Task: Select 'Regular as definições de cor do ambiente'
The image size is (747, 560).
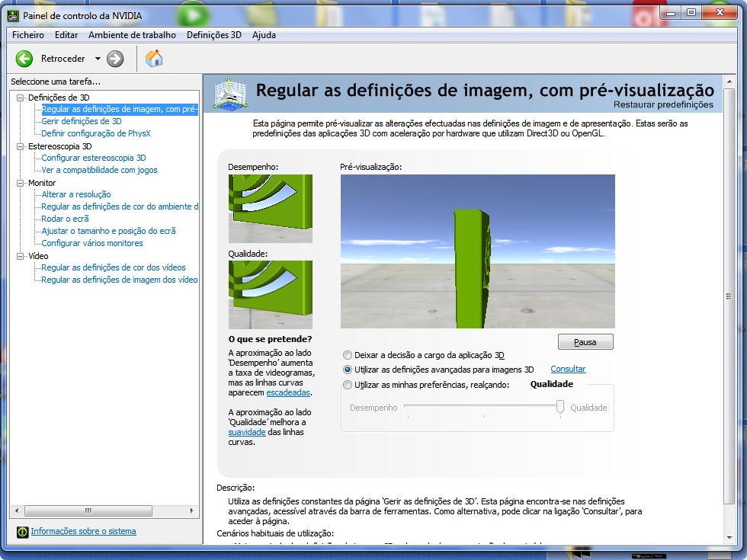Action: [120, 206]
